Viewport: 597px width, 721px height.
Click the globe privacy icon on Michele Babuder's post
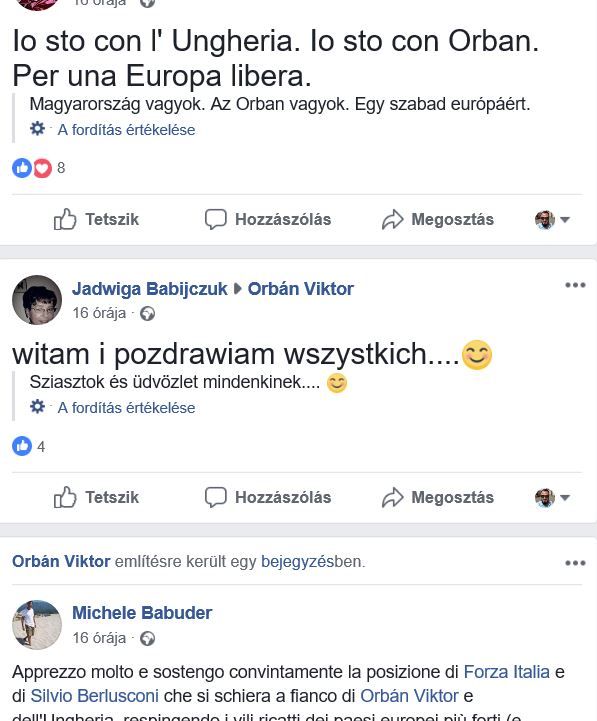coord(147,638)
